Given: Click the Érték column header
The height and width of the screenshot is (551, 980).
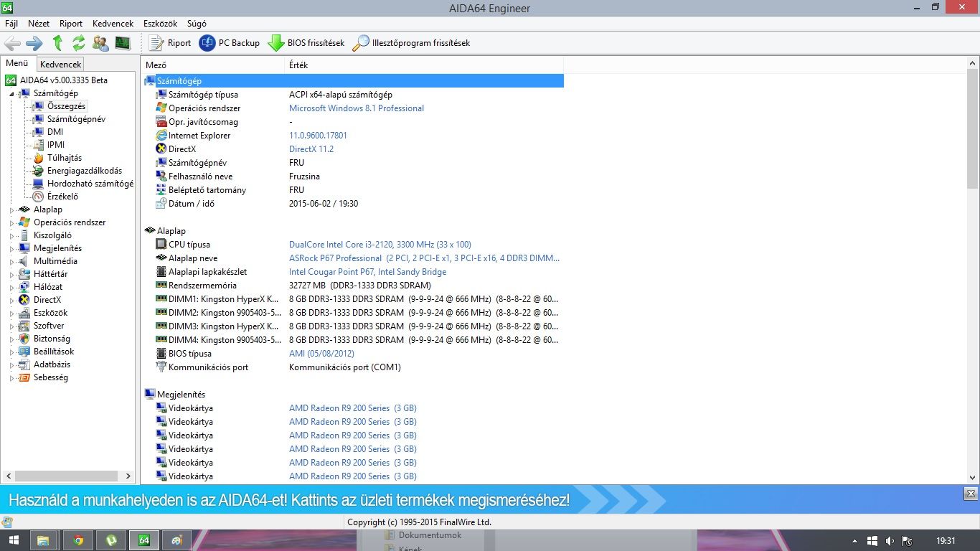Looking at the screenshot, I should tap(423, 65).
